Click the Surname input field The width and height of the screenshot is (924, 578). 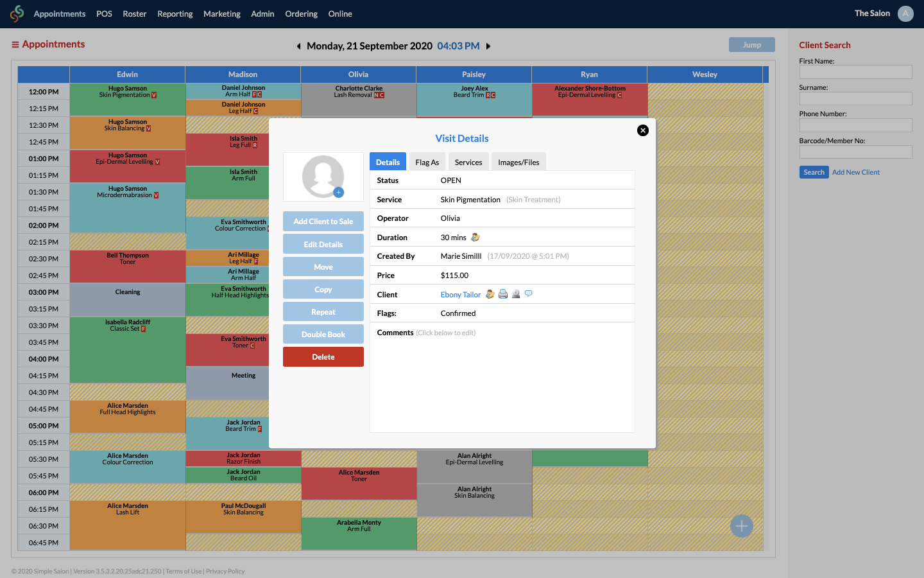tap(855, 98)
